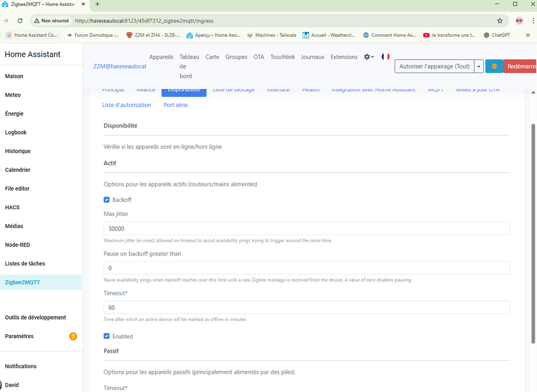Open the Forum Domotique bookmark
537x392 pixels.
(92, 35)
